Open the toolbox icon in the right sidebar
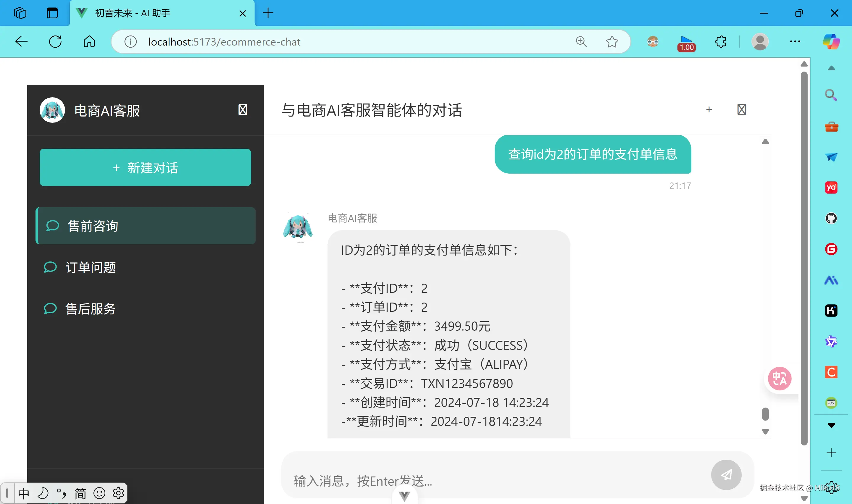This screenshot has height=504, width=852. [831, 126]
